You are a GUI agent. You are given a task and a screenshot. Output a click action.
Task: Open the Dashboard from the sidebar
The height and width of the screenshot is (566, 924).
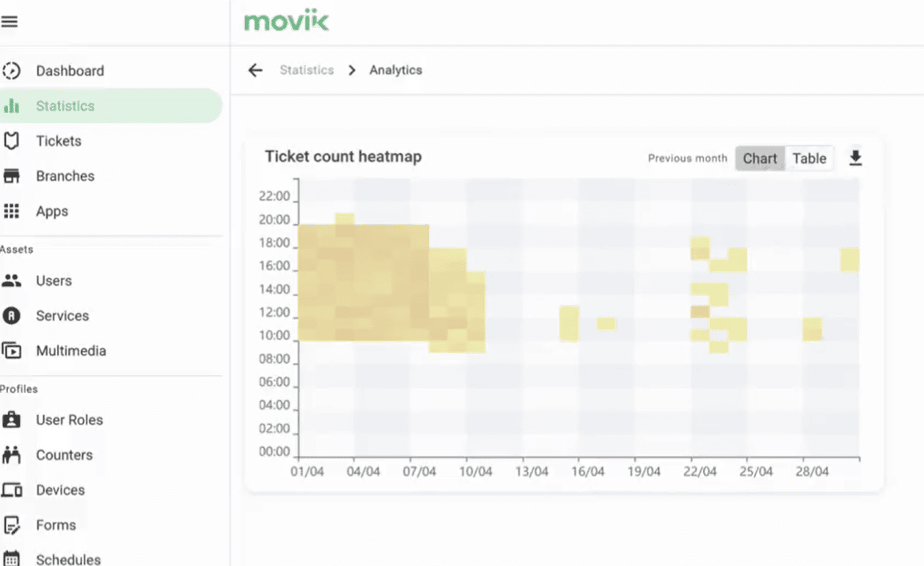70,70
